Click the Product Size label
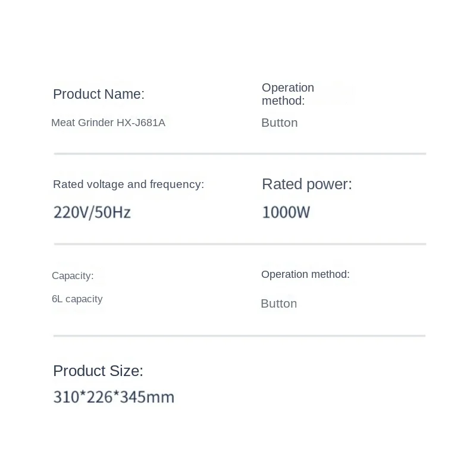 coord(98,371)
